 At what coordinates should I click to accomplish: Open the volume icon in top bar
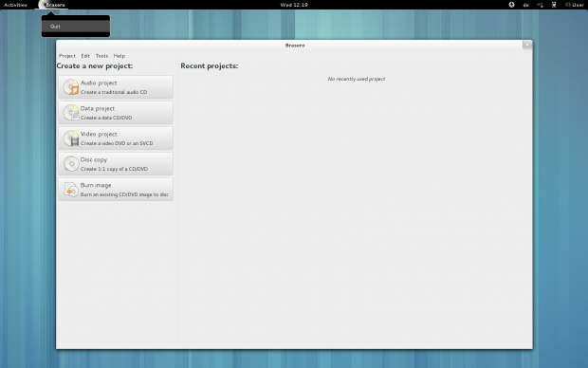coord(540,5)
